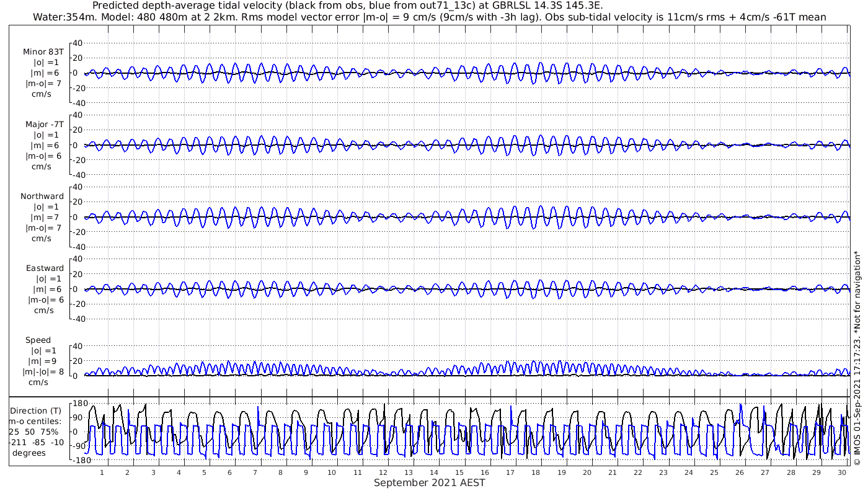Click day '26' on the date axis

(740, 472)
